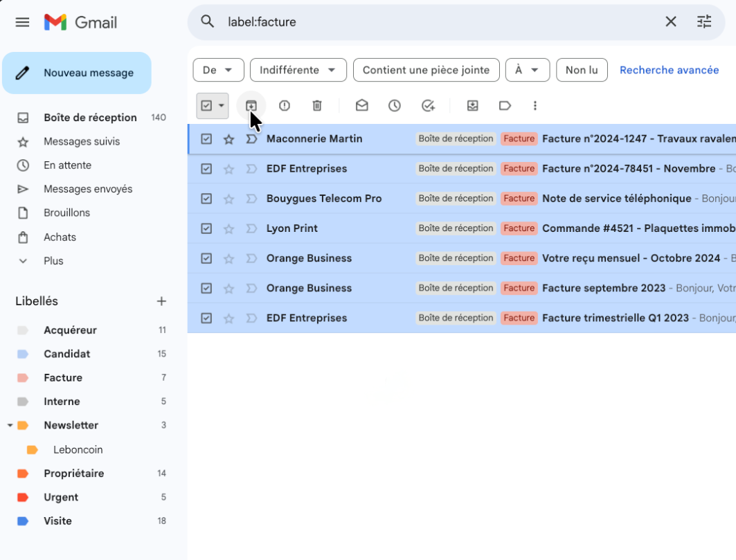Open the De filter dropdown
Viewport: 736px width, 560px height.
[218, 70]
